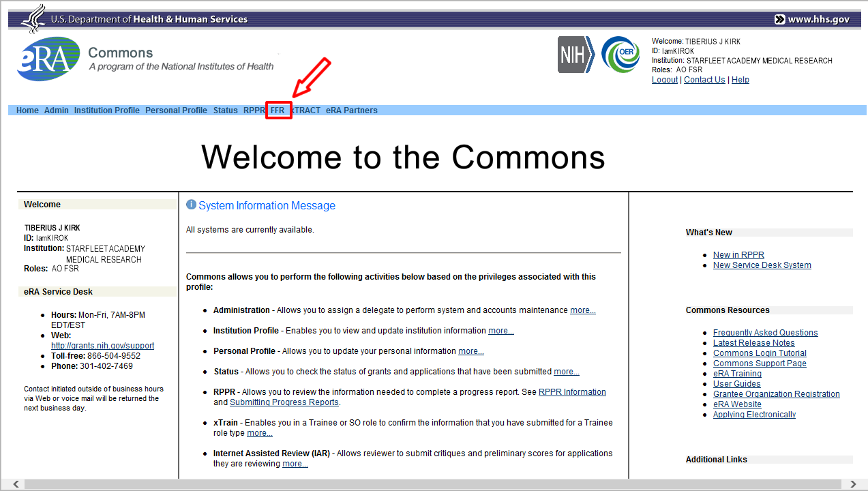
Task: Open the eRA Training link
Action: pyautogui.click(x=737, y=374)
